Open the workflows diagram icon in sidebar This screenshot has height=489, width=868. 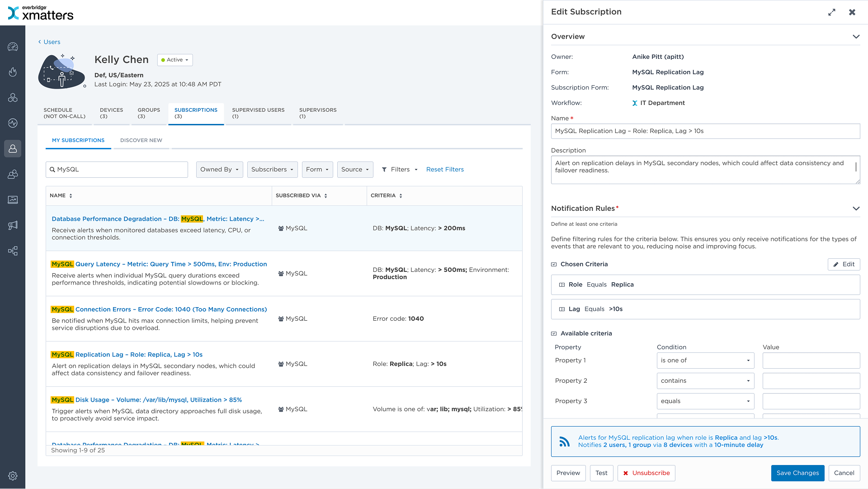click(13, 251)
